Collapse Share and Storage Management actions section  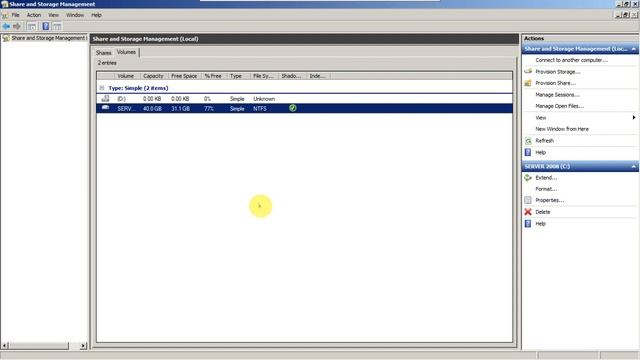633,49
